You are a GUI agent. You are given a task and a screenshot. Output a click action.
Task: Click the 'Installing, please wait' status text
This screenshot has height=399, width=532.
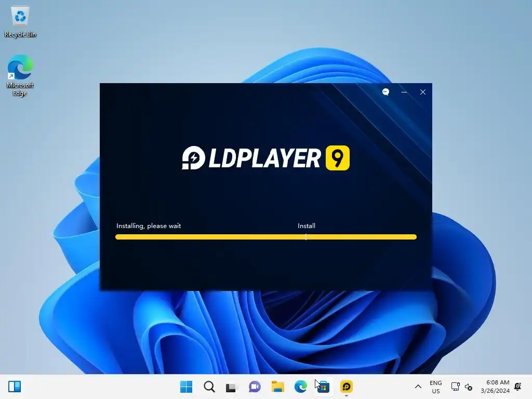click(149, 226)
